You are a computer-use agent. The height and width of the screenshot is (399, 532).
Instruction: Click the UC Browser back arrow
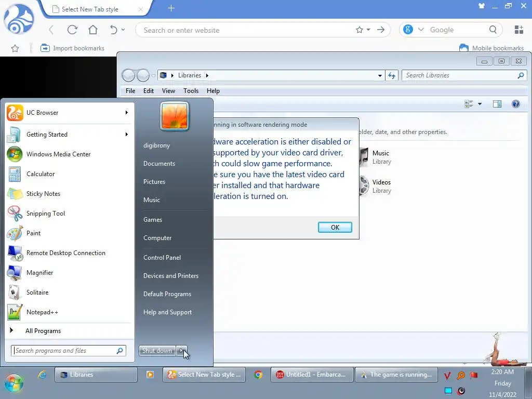pyautogui.click(x=51, y=30)
